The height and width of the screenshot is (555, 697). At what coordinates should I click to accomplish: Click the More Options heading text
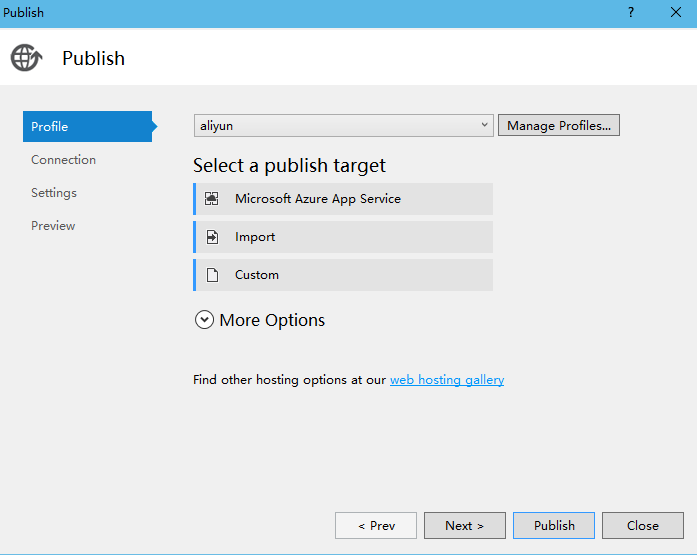tap(272, 320)
